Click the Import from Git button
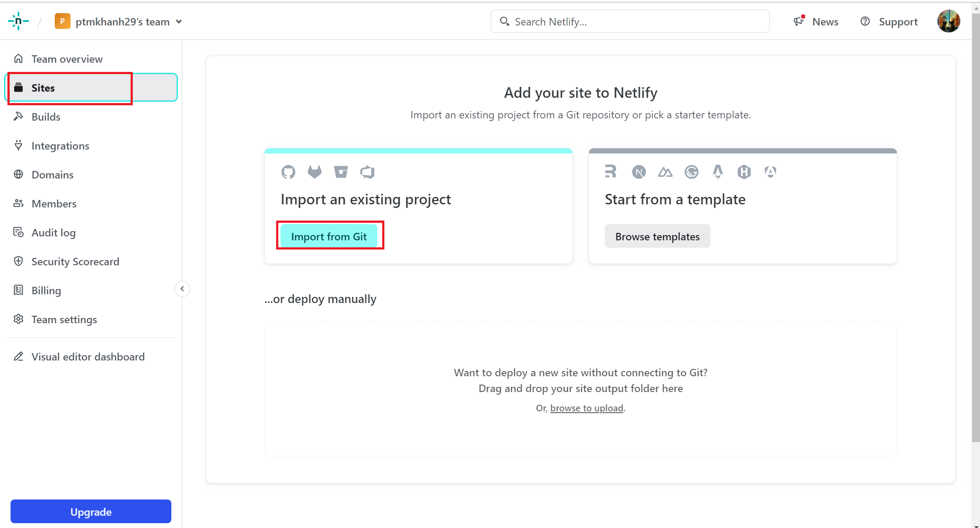The width and height of the screenshot is (980, 528). [x=329, y=236]
